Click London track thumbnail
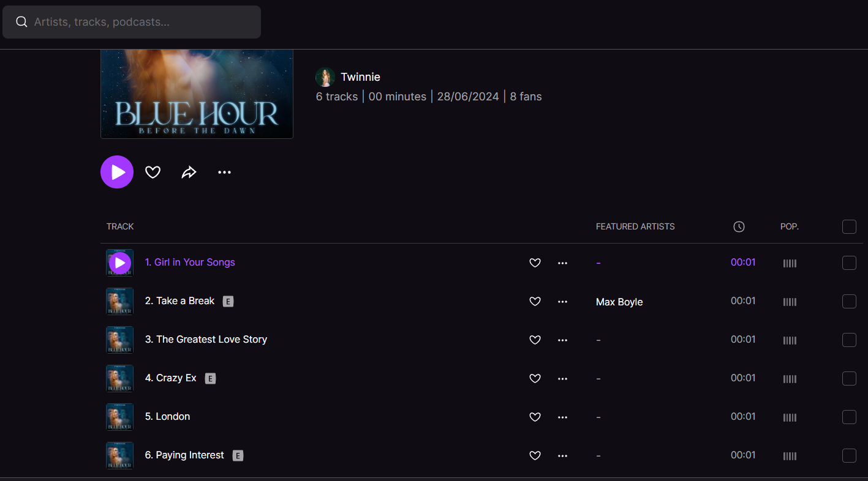The image size is (868, 481). [x=119, y=417]
